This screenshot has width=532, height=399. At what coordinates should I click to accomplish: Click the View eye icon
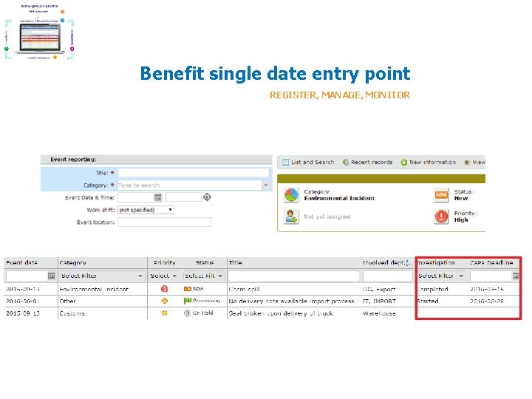tap(467, 162)
